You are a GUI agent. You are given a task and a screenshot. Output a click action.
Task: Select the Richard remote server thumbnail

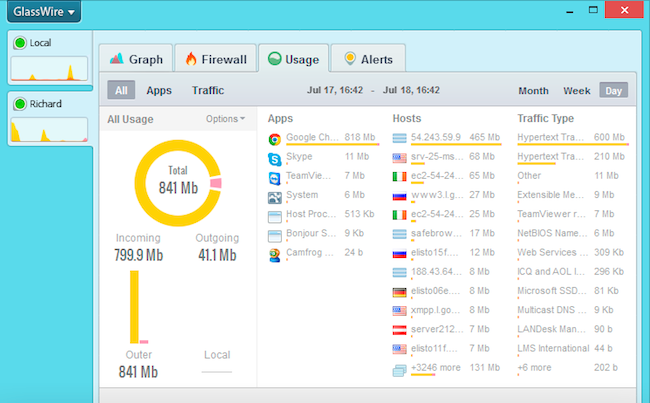click(48, 119)
